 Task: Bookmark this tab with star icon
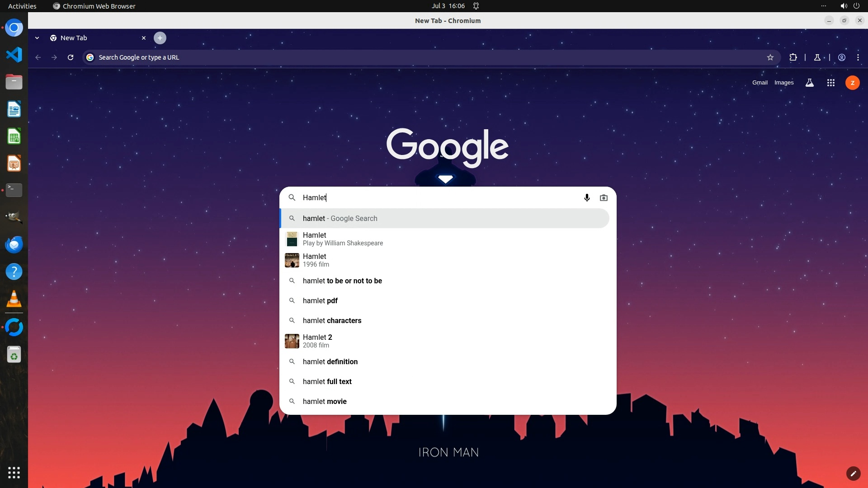click(x=770, y=57)
